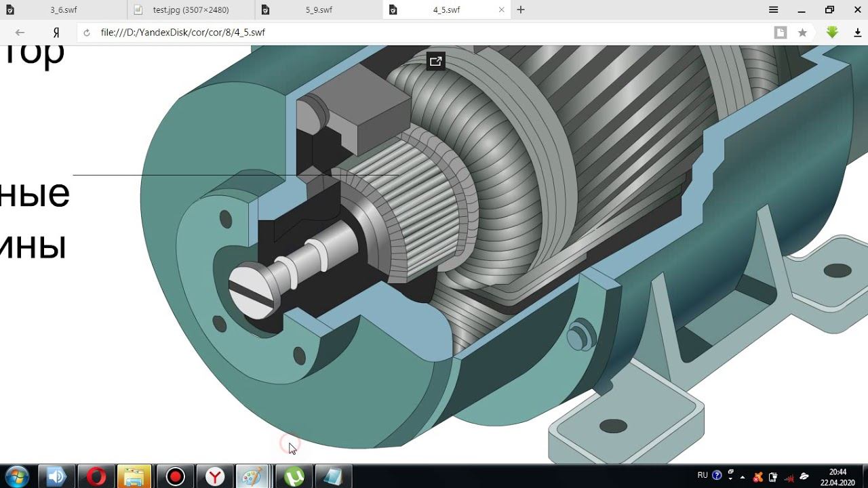Open the muted volume tray icon
The height and width of the screenshot is (488, 868).
pos(789,476)
